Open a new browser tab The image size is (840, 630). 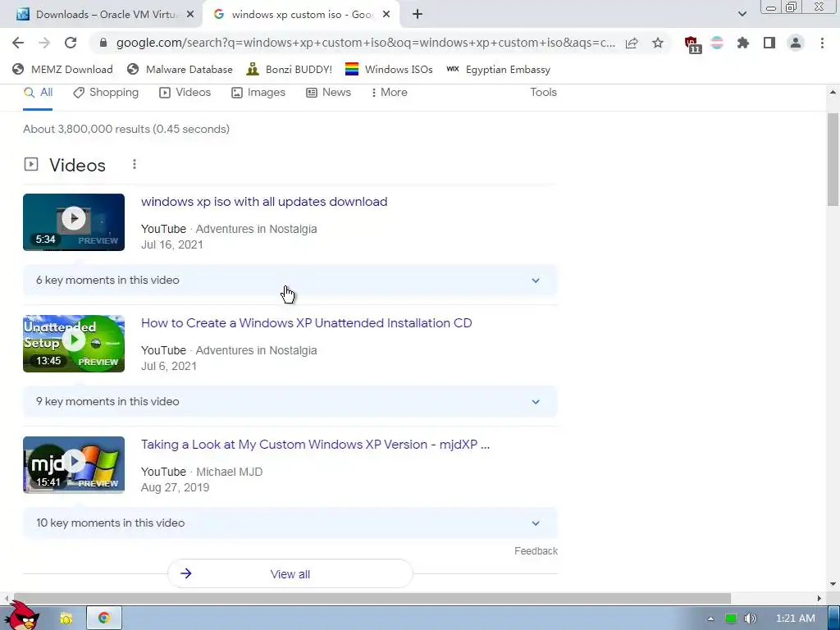click(x=418, y=15)
